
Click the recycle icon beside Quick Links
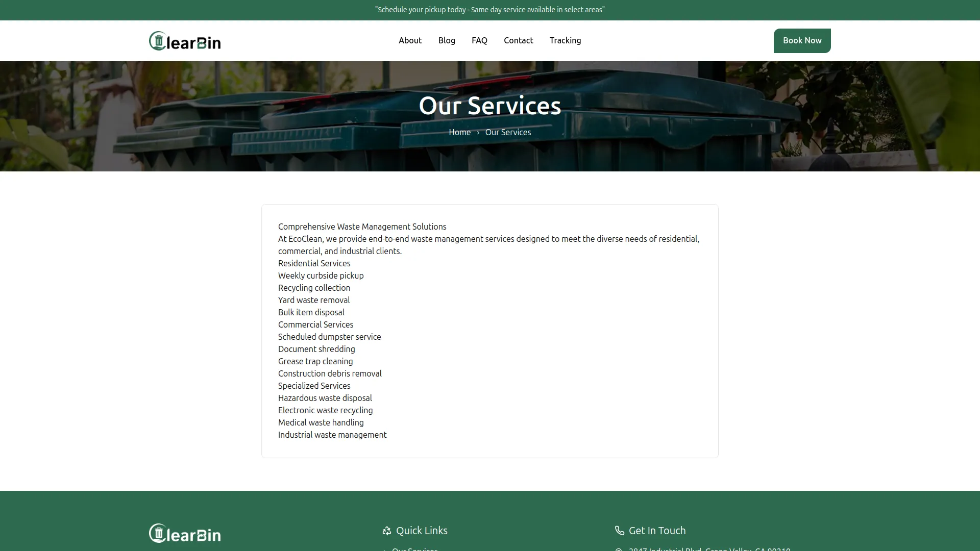(386, 531)
